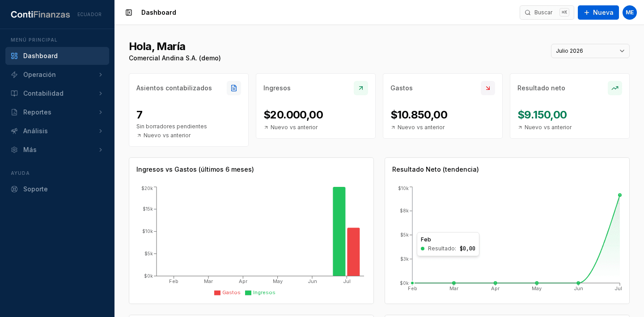Click the 'Comercial Andina S.A. (demo)' company name
644x317 pixels.
(175, 58)
